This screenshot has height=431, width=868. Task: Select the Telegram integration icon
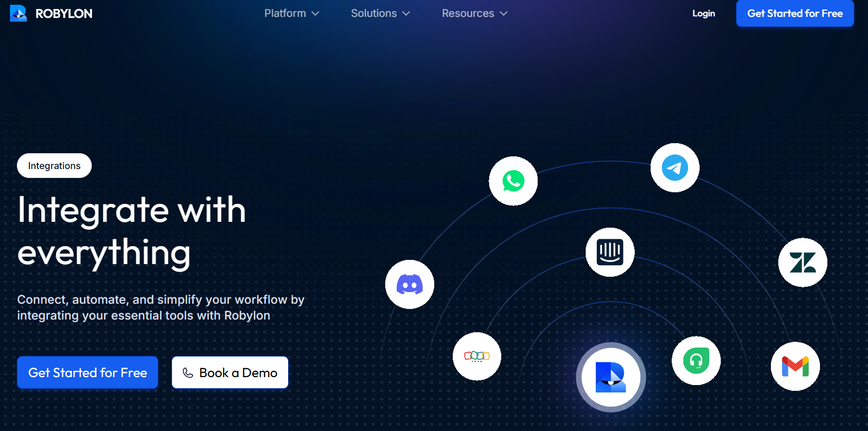coord(675,168)
